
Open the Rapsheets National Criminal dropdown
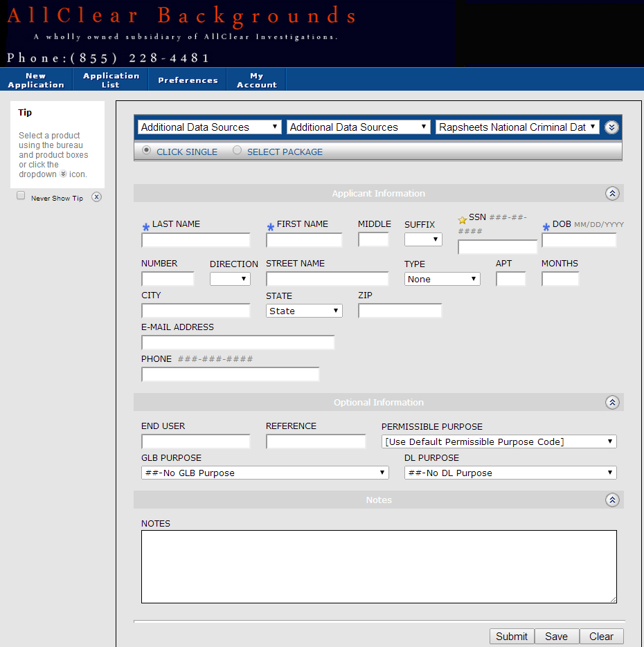click(517, 127)
